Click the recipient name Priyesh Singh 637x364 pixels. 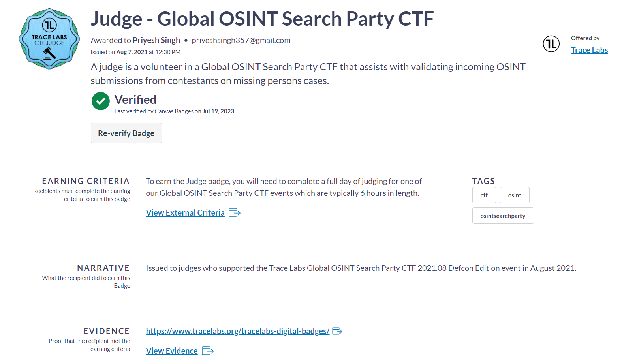click(x=156, y=40)
